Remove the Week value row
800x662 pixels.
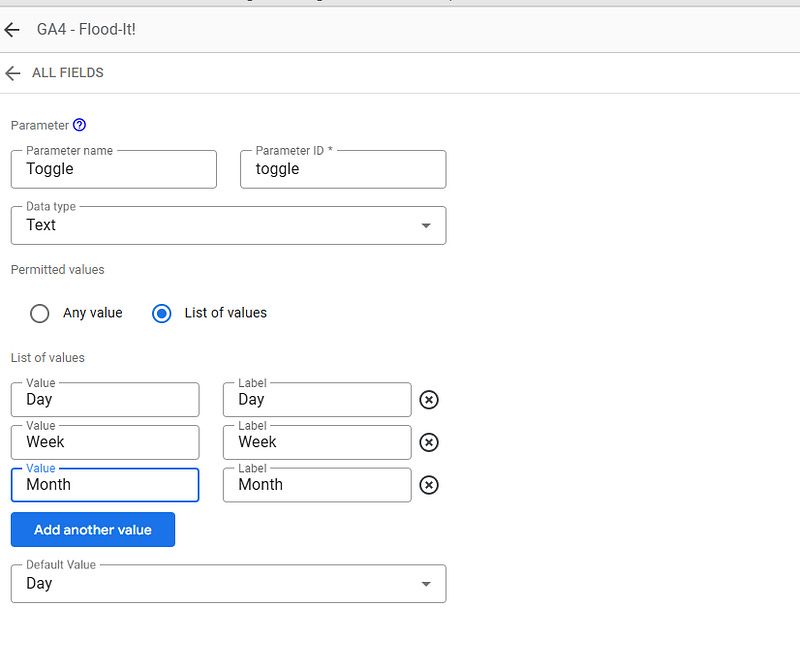(x=429, y=443)
